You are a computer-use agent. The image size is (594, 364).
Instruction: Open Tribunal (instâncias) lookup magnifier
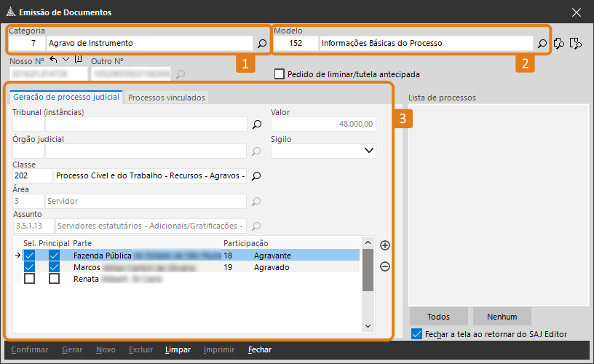point(256,124)
